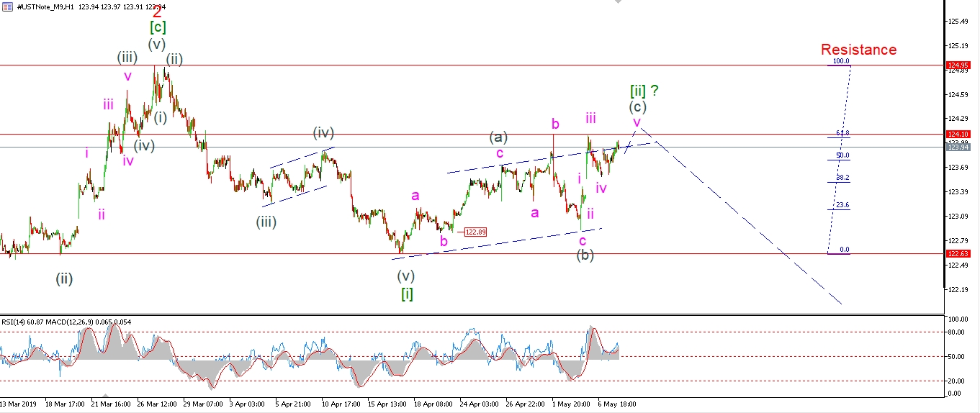Click the 125.49 value on price axis

pyautogui.click(x=959, y=21)
